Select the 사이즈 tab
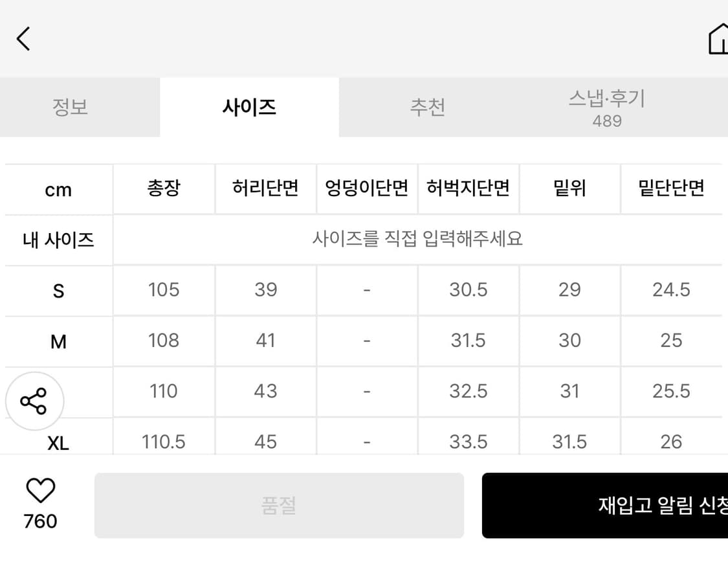The width and height of the screenshot is (728, 586). [248, 107]
